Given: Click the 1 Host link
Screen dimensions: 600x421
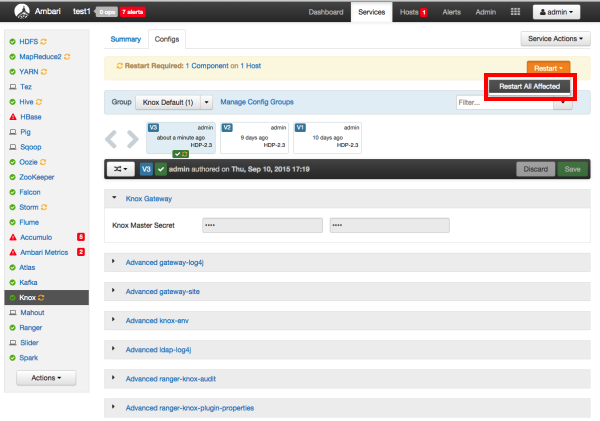Looking at the screenshot, I should [251, 66].
